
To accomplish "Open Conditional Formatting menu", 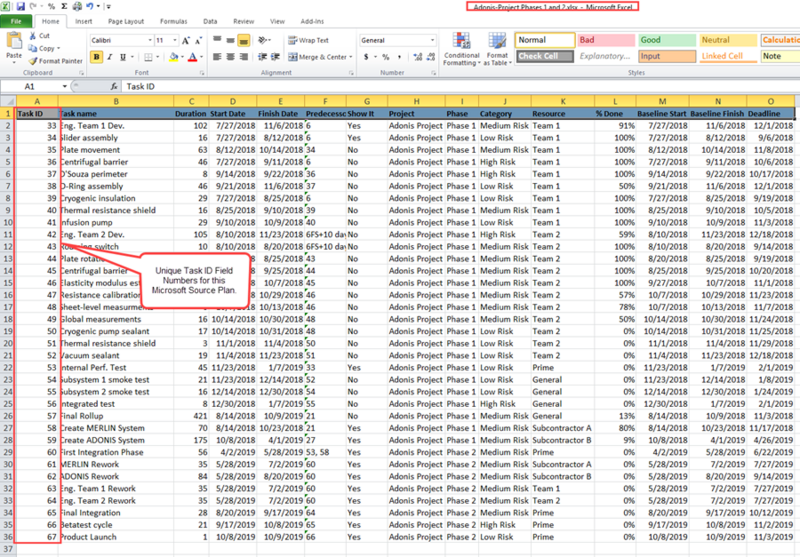I will click(462, 48).
